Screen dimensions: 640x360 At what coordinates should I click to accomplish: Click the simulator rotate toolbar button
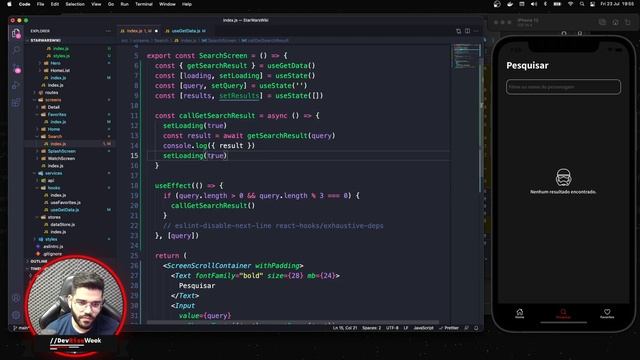point(628,22)
